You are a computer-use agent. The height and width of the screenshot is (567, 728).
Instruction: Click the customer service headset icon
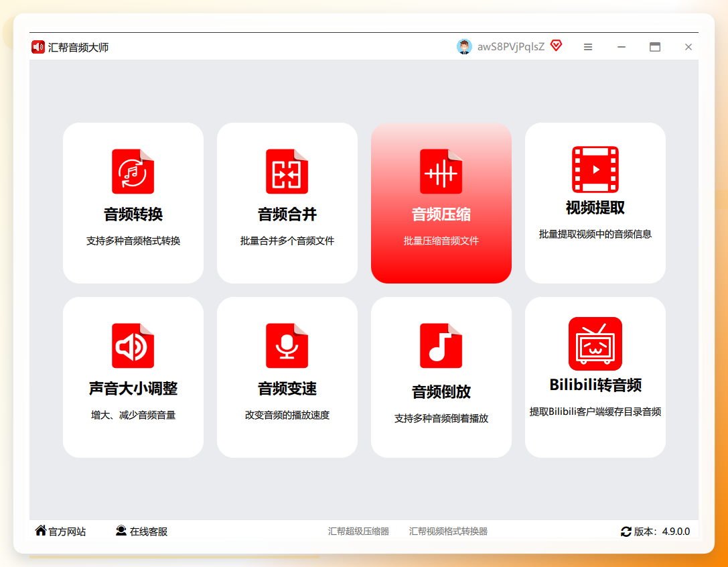coord(121,530)
